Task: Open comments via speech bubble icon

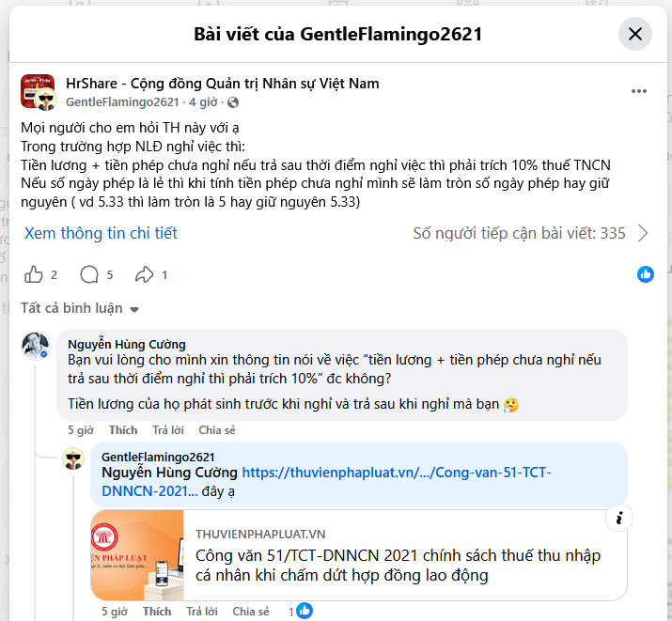Action: pos(89,274)
